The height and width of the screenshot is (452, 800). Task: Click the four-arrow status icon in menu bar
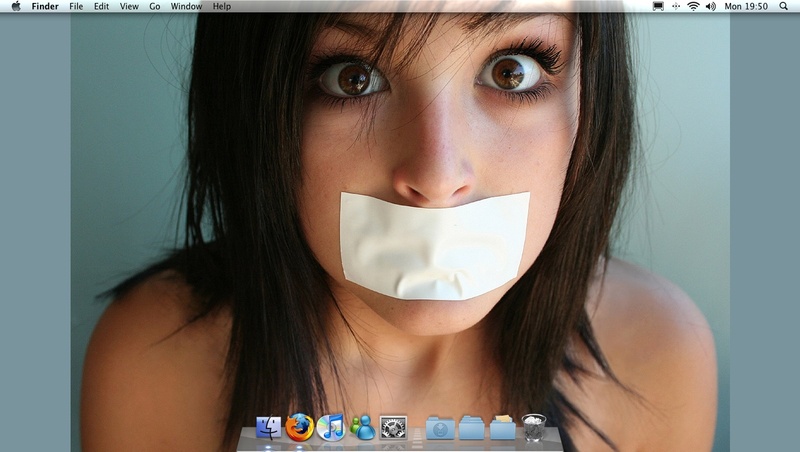(676, 6)
